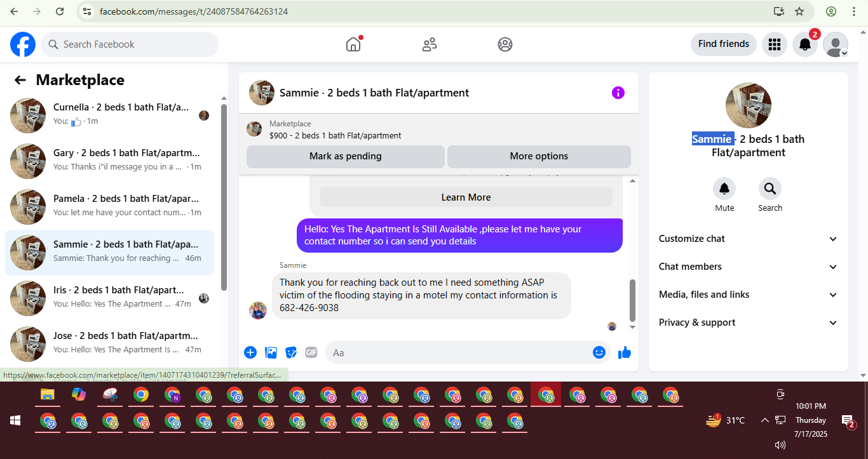The height and width of the screenshot is (459, 868).
Task: Mute this chat's notifications
Action: 724,189
